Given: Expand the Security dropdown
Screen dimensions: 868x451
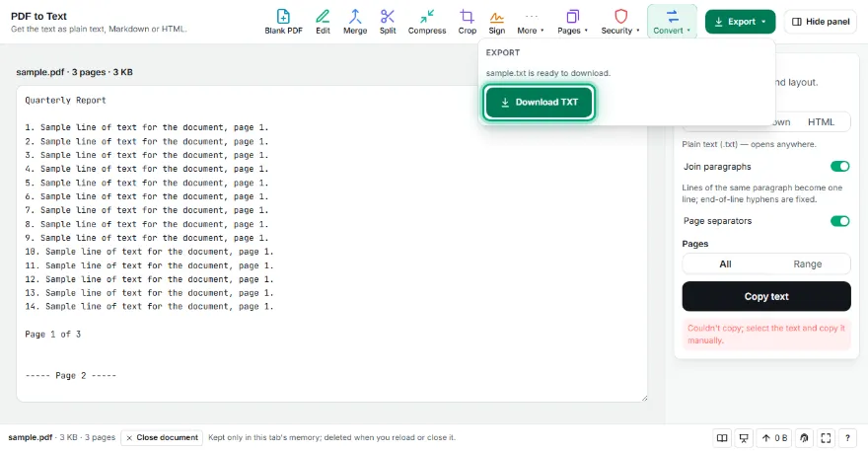Looking at the screenshot, I should pos(620,22).
